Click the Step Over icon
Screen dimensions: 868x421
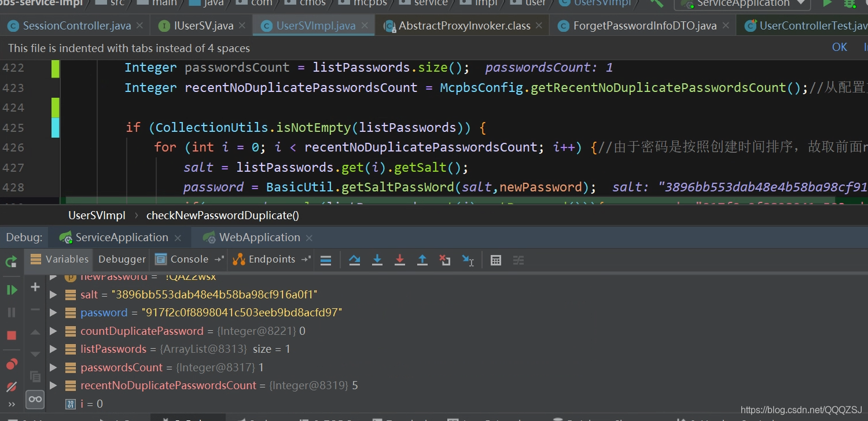point(355,260)
